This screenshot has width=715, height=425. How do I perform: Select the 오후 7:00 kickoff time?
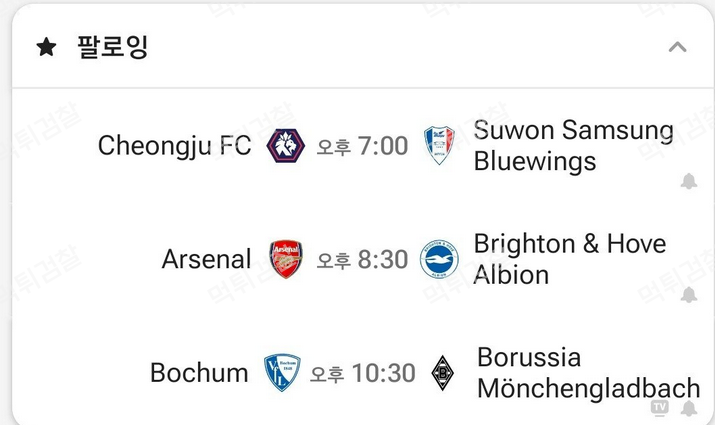click(363, 146)
